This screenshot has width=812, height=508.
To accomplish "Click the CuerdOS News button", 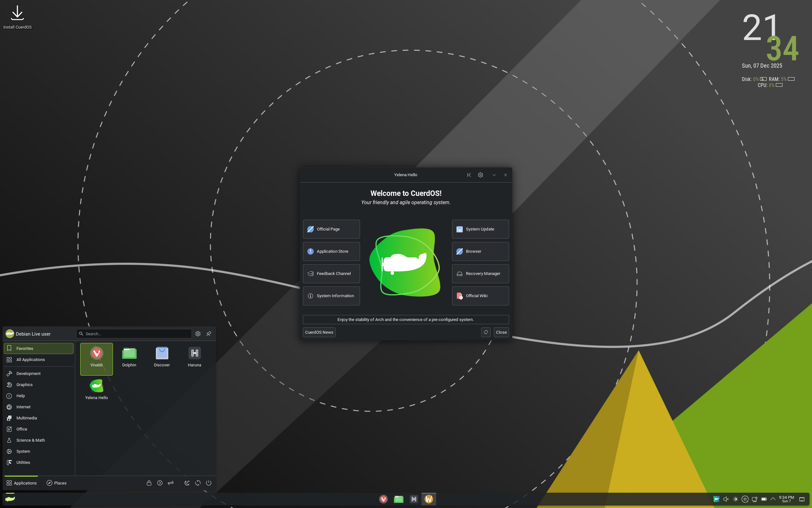I will pos(319,332).
